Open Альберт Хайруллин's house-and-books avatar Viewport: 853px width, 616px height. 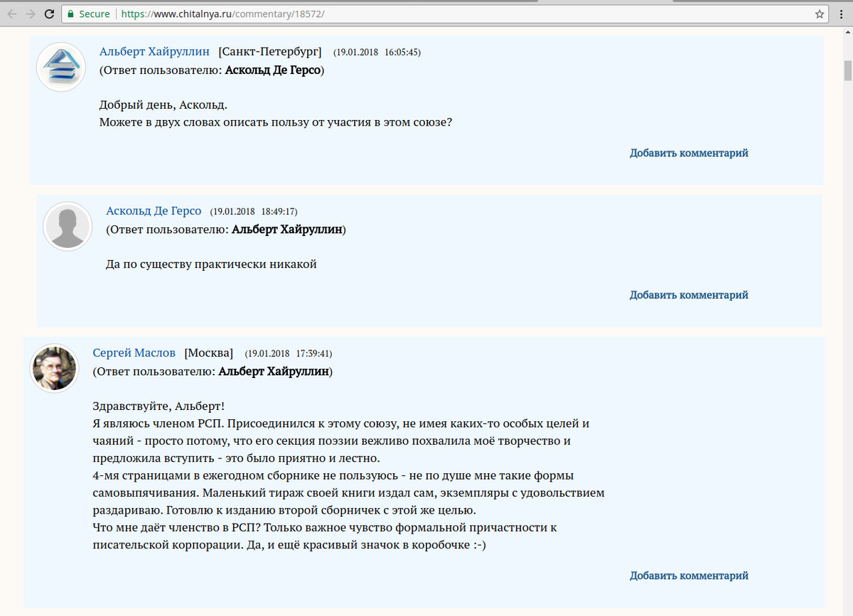61,67
